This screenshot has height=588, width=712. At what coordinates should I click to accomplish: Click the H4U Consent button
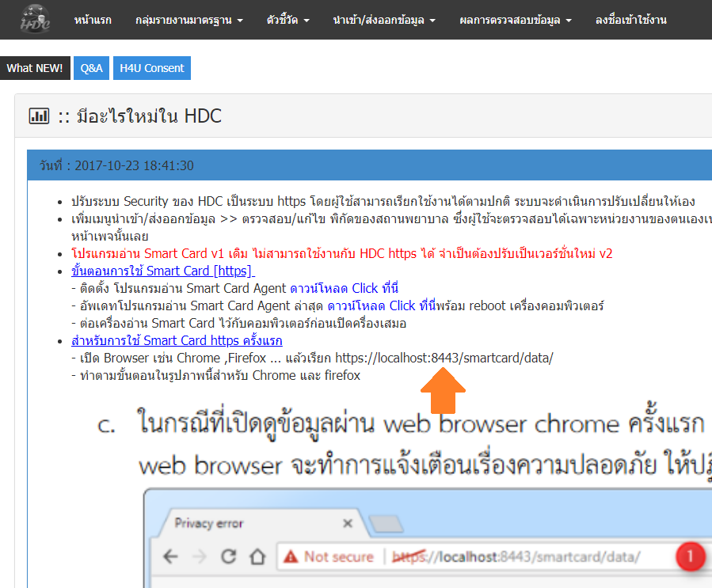click(152, 68)
